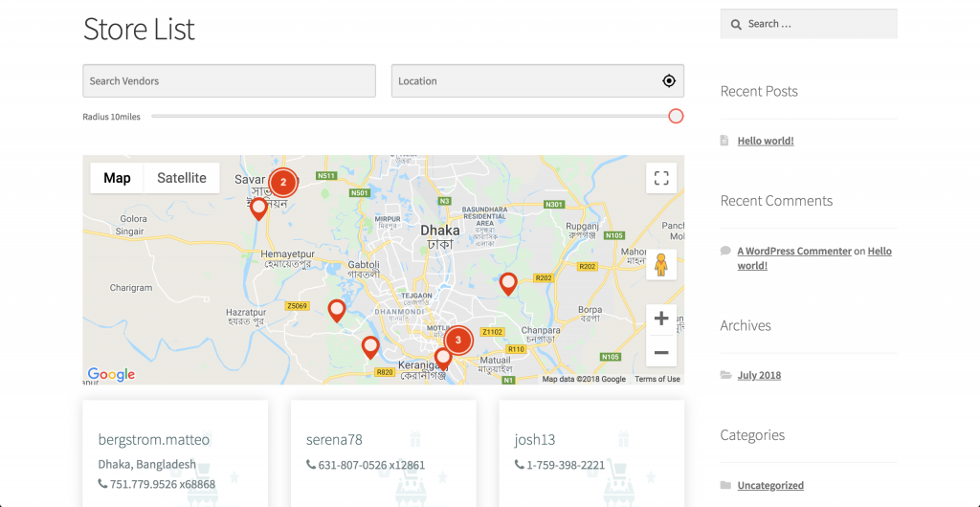Screen dimensions: 980x507
Task: Click phone number 631-807-0526 x12861
Action: (x=371, y=465)
